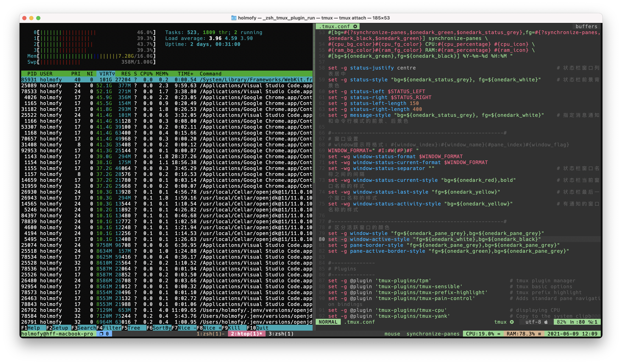The width and height of the screenshot is (622, 364).
Task: Select process row PID 26791 at the bottom
Action: pos(167,322)
